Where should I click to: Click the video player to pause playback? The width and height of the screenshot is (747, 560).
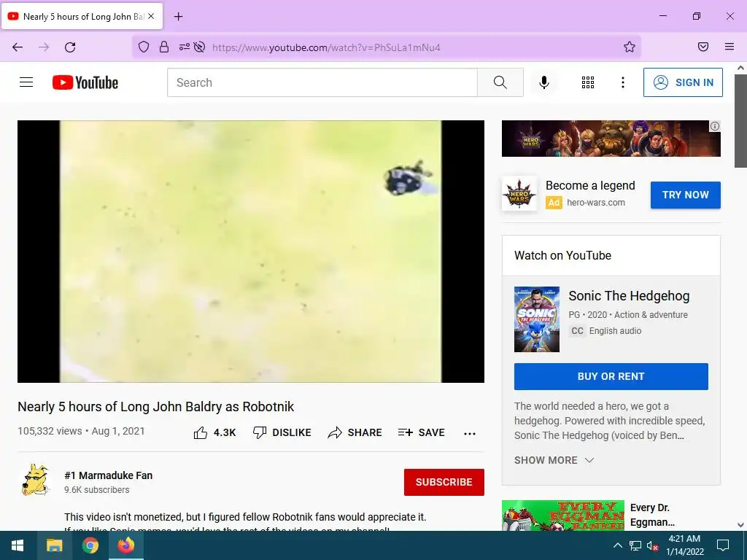point(251,251)
